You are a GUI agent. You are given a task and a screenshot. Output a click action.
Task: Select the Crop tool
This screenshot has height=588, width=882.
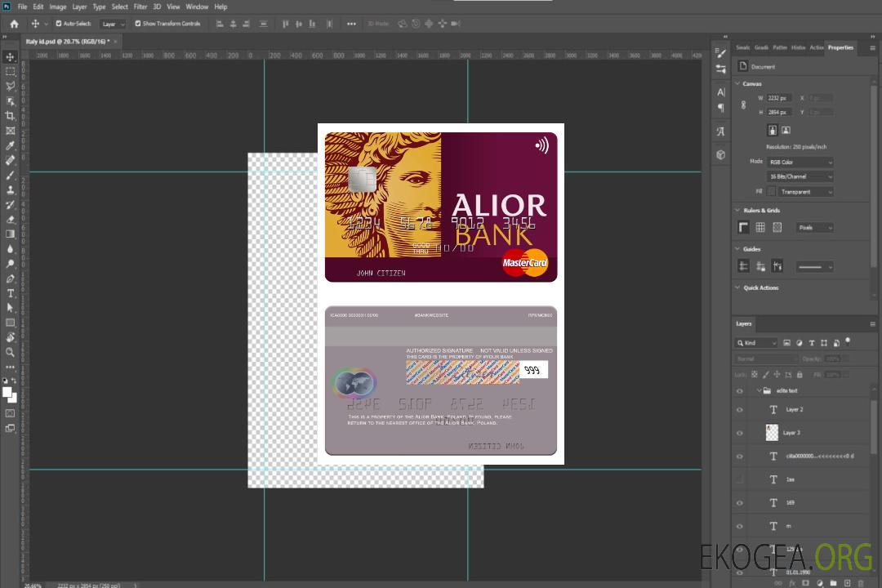coord(10,116)
